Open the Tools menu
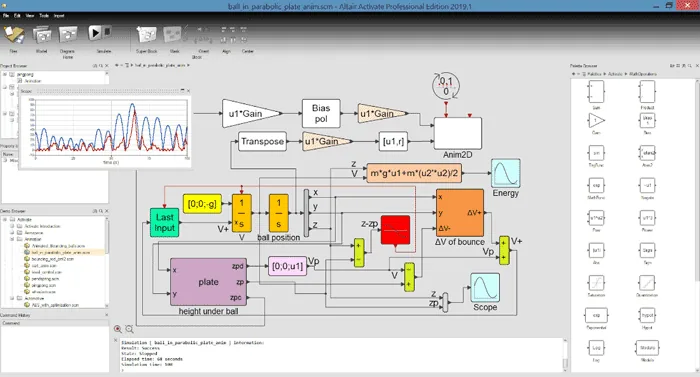The image size is (700, 377). [44, 16]
